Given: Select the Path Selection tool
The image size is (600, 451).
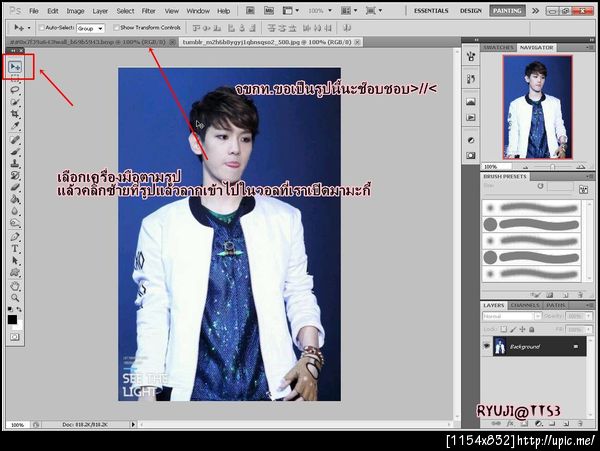Looking at the screenshot, I should [x=15, y=261].
